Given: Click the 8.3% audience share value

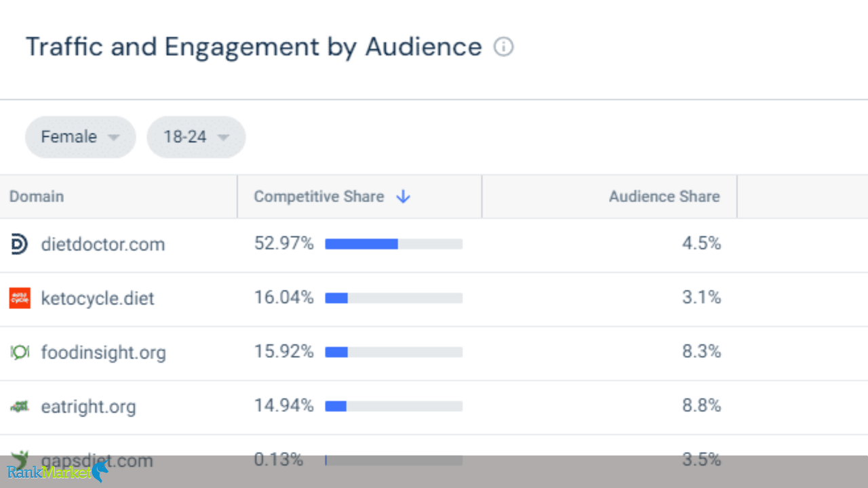Looking at the screenshot, I should click(x=701, y=352).
